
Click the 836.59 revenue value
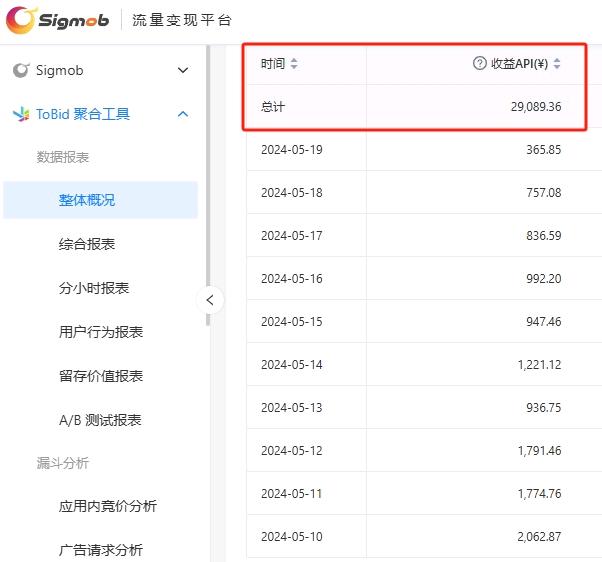pos(544,236)
